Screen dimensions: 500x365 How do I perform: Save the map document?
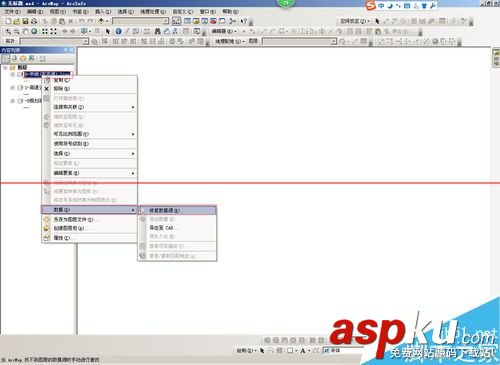[x=25, y=21]
